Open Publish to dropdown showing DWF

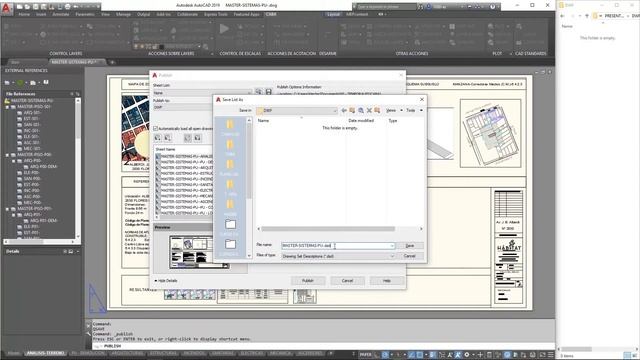point(183,107)
